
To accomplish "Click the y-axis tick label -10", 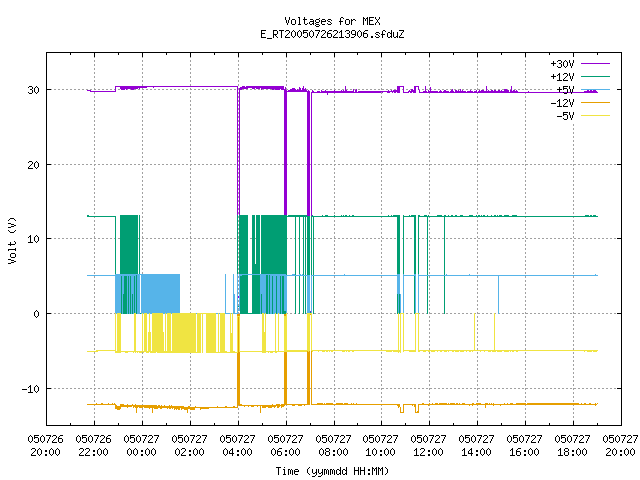I will 31,389.
